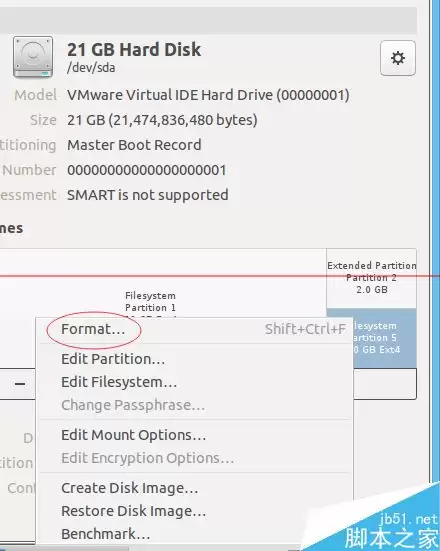Click the Master Boot Record partitioning value
Viewport: 440px width, 551px height.
pyautogui.click(x=134, y=145)
